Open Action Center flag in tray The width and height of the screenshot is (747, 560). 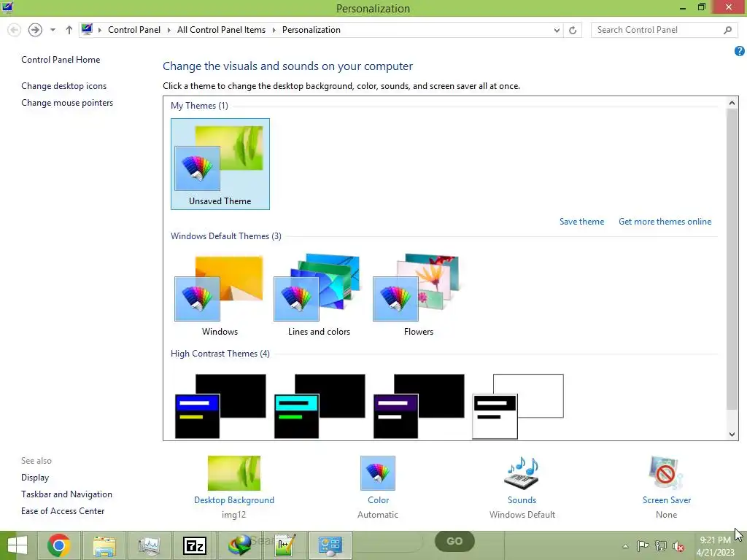(643, 546)
